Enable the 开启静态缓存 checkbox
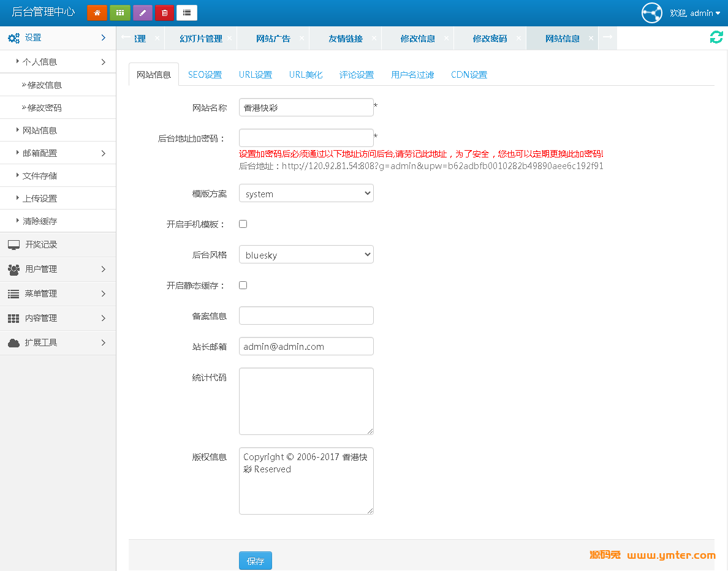Screen dimensions: 728x571 [243, 285]
